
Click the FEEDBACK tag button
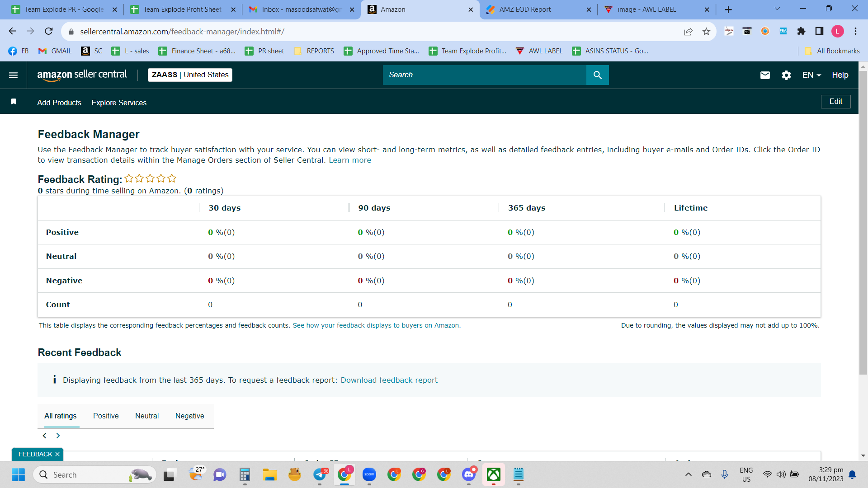coord(35,454)
